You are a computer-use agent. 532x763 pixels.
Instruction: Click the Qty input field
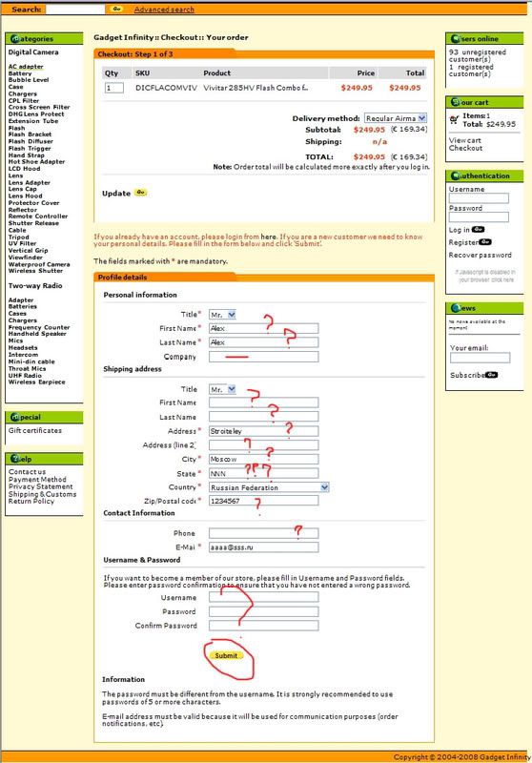coord(114,88)
